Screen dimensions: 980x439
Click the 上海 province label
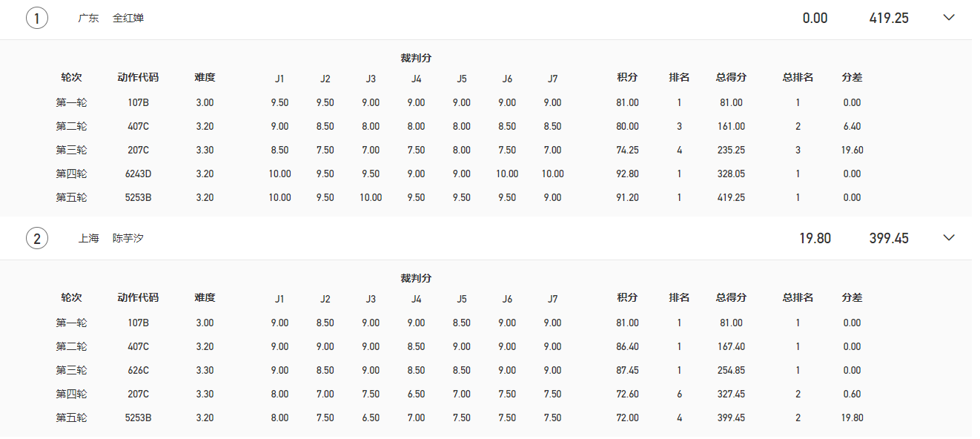click(88, 238)
